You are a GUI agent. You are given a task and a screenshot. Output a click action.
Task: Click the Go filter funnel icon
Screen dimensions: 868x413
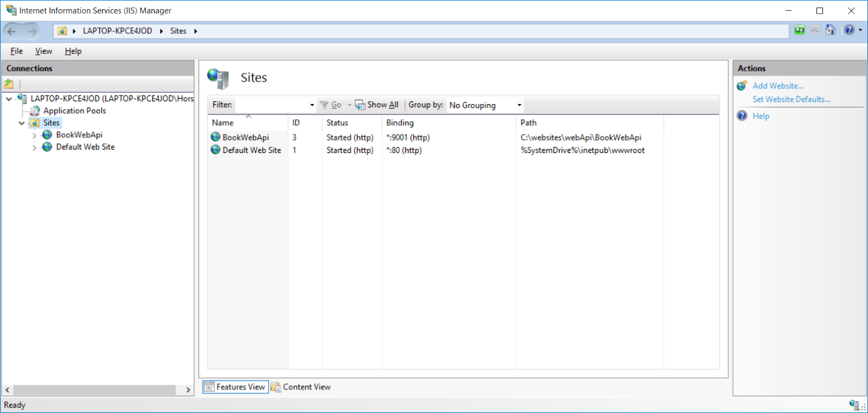coord(324,105)
